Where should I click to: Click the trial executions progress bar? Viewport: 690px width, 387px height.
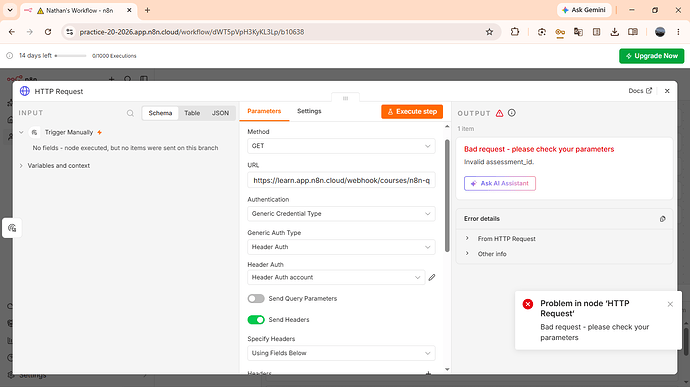pyautogui.click(x=70, y=56)
